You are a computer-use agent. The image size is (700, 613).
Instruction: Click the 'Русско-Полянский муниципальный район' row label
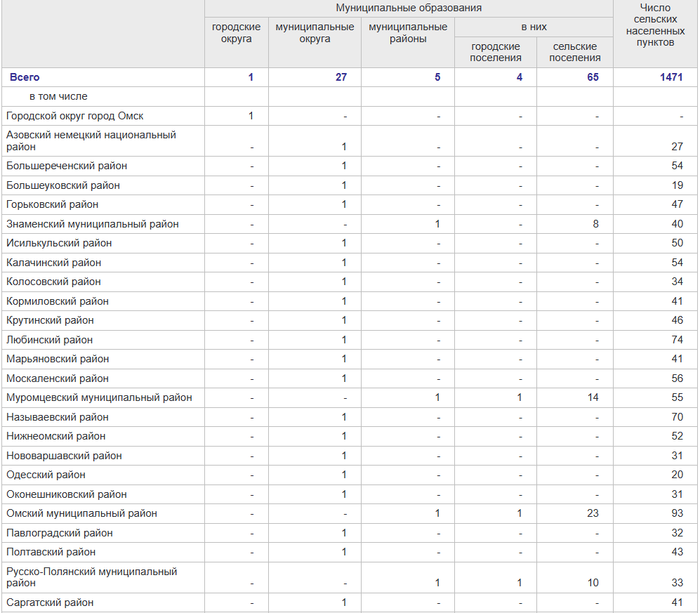point(91,577)
